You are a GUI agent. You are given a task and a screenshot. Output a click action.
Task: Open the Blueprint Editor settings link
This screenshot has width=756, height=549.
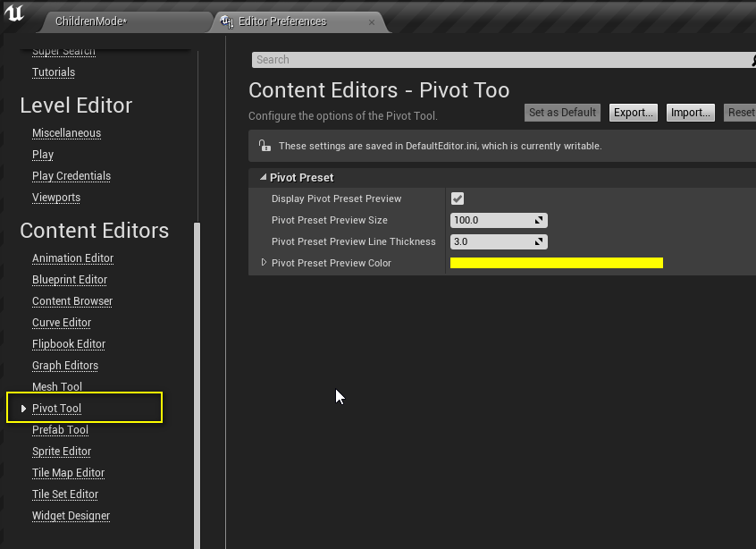(70, 279)
